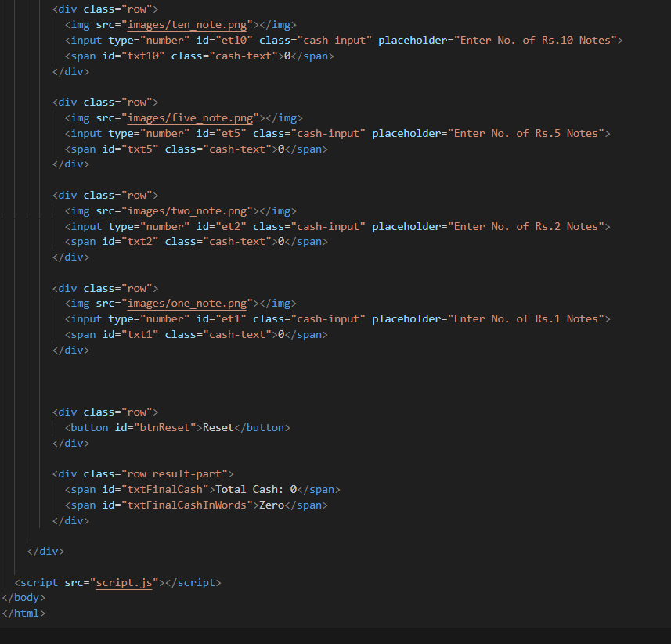Click the closing </script> tag
Screen dimensions: 671x644
pos(193,582)
